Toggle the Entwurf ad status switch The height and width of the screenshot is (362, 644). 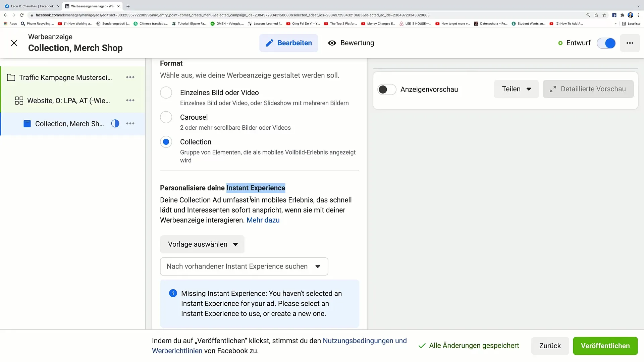coord(606,43)
